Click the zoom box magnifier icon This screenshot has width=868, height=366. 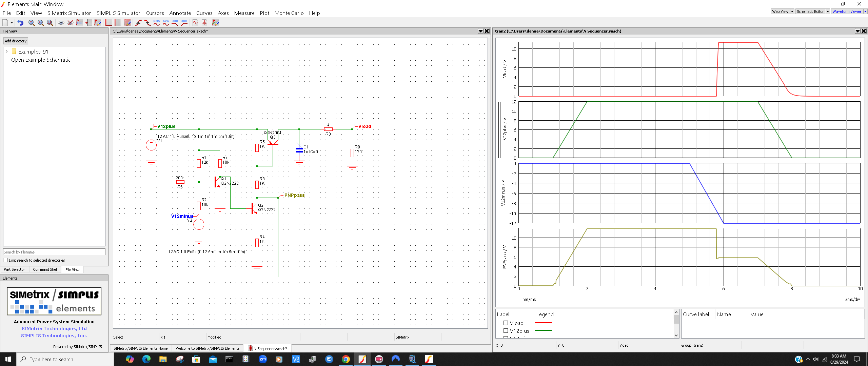(50, 23)
